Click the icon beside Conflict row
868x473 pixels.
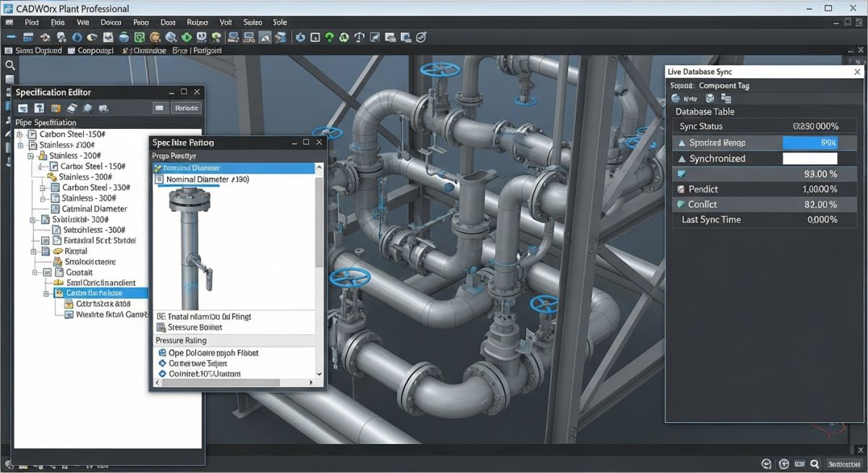(x=681, y=205)
